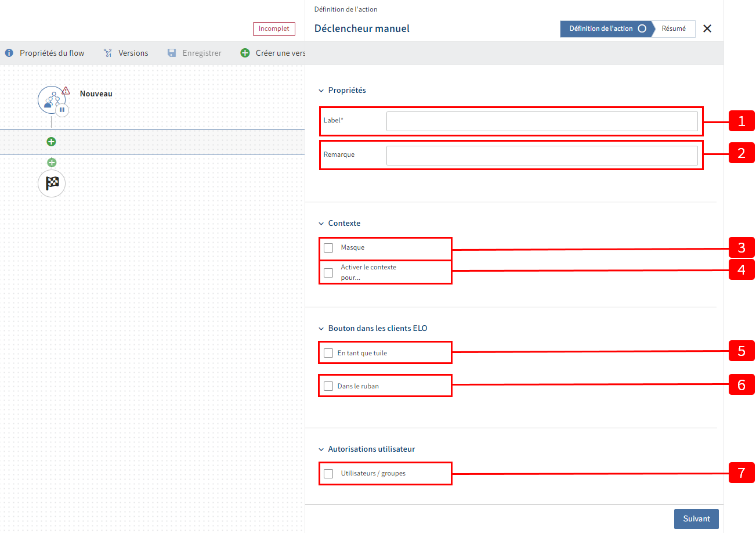Switch to the Résumé step
The width and height of the screenshot is (756, 533).
pyautogui.click(x=674, y=28)
